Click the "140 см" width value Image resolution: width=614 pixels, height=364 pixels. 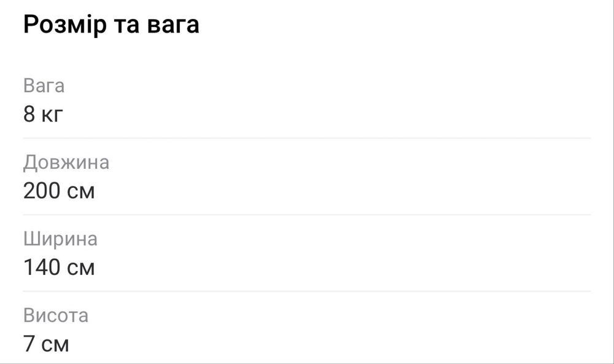59,268
